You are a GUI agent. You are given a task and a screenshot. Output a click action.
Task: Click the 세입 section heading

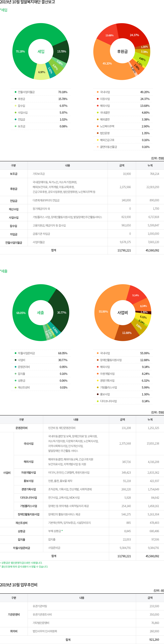[x=4, y=10]
